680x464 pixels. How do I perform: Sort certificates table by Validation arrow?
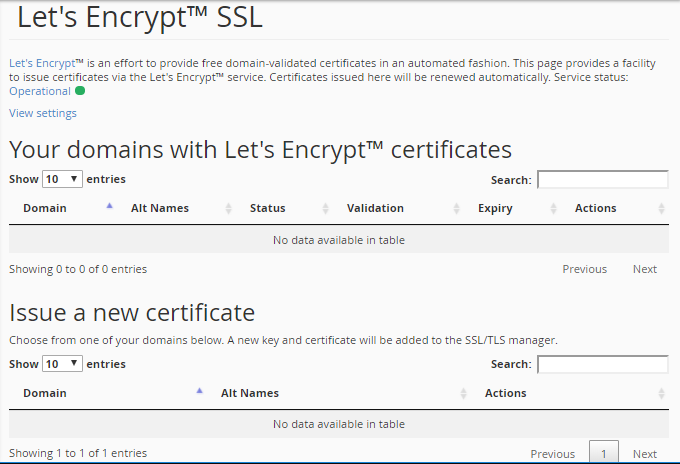[x=455, y=208]
